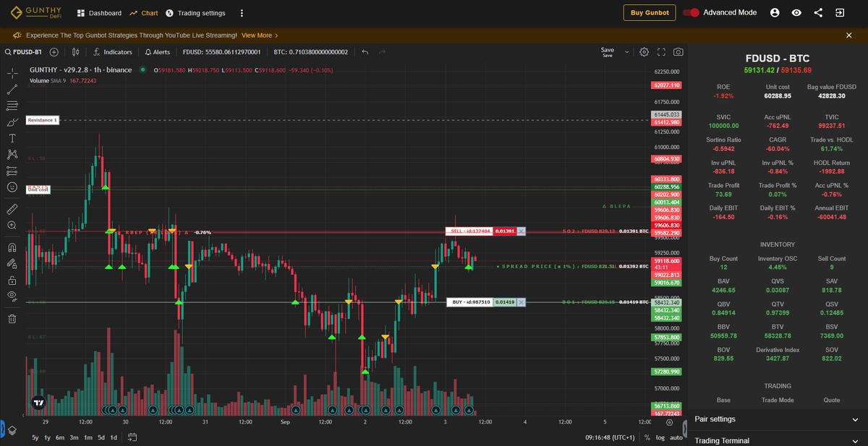Open the chart patterns tool

(12, 154)
